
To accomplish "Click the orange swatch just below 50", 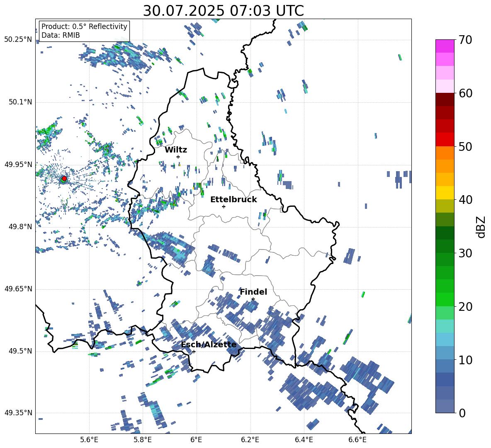I will [445, 153].
